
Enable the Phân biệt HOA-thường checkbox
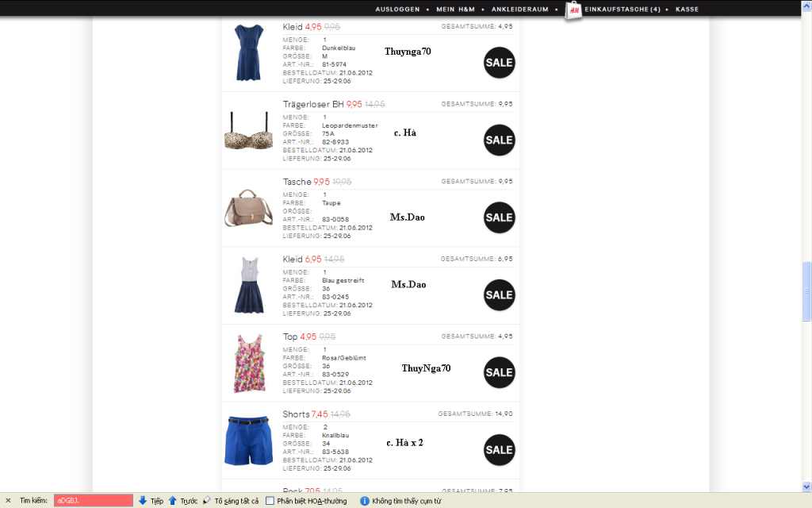[270, 501]
